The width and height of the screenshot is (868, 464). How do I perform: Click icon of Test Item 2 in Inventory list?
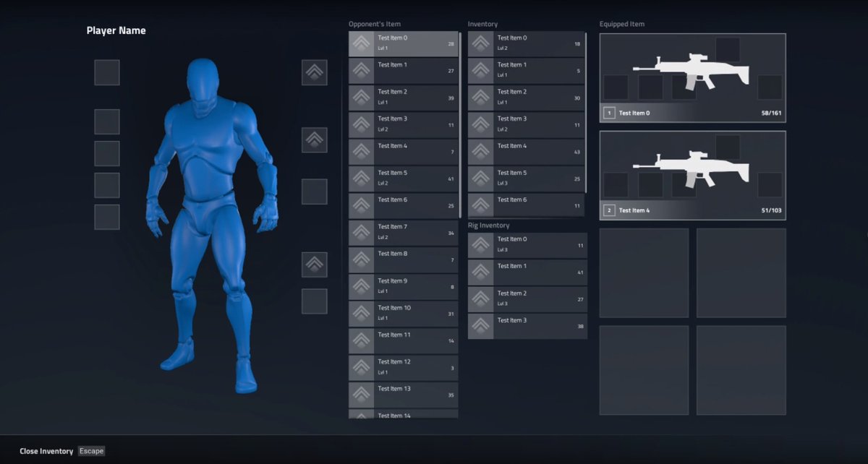pyautogui.click(x=480, y=98)
